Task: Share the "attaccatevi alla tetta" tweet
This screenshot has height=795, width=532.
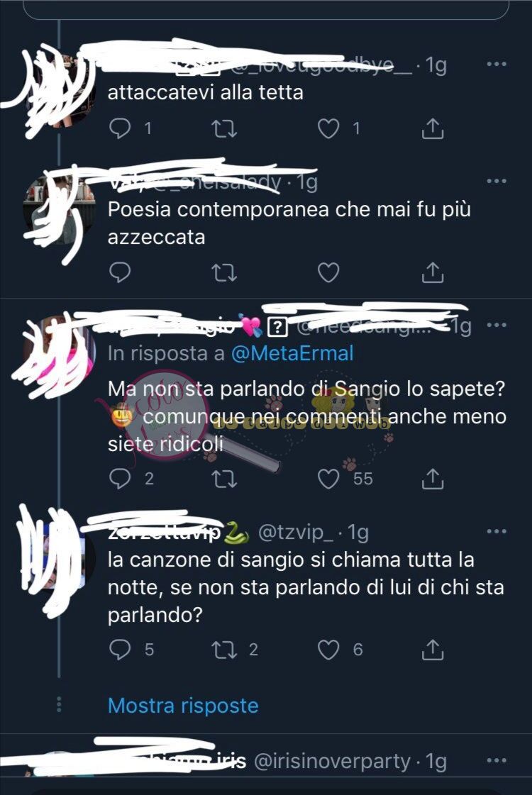Action: tap(433, 128)
